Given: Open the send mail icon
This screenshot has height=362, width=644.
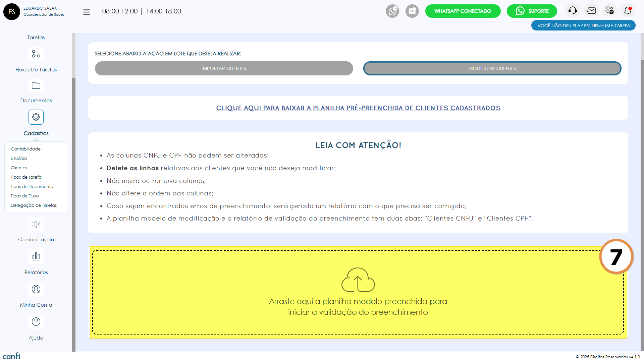Looking at the screenshot, I should 591,11.
